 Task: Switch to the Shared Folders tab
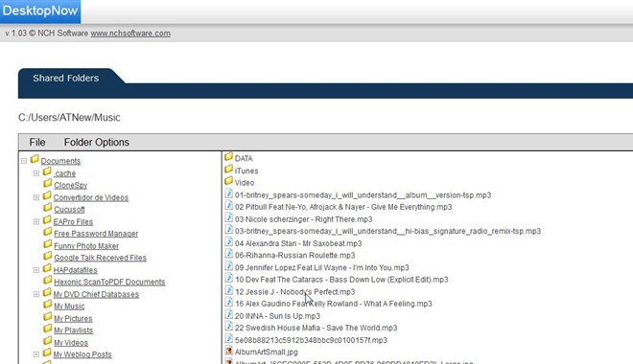pyautogui.click(x=66, y=79)
